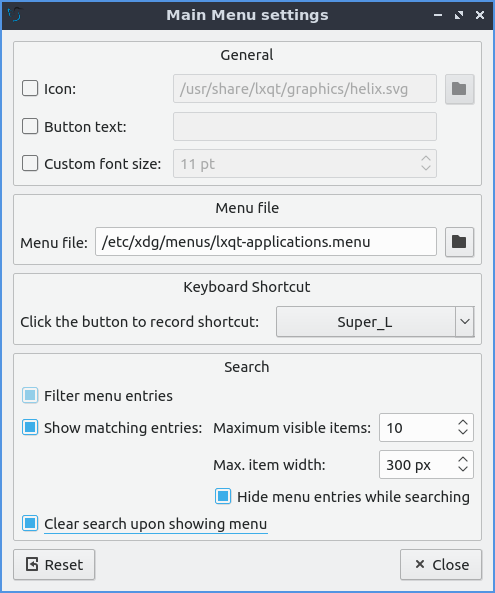Screen dimensions: 495x593
Task: Click the folder icon beside helix.svg path
Action: pos(459,89)
